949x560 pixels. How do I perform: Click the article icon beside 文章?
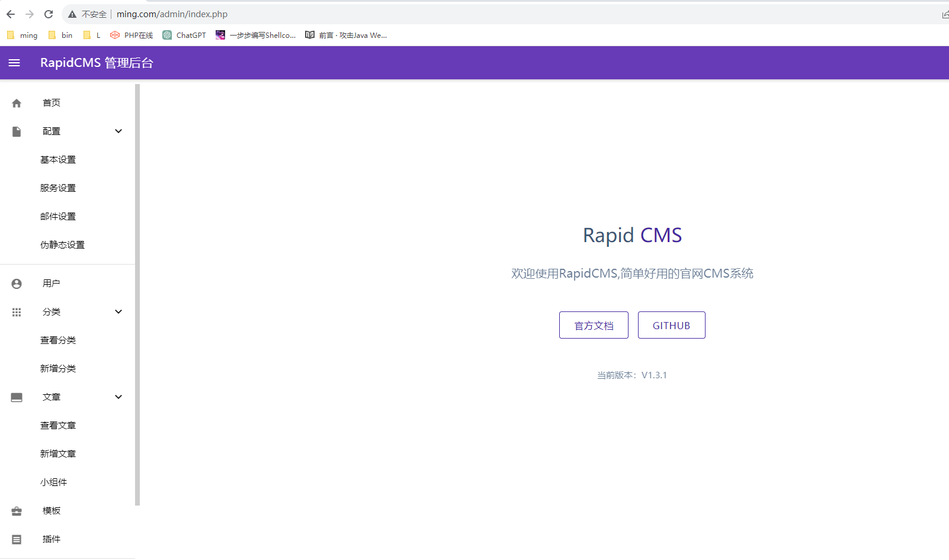(17, 397)
